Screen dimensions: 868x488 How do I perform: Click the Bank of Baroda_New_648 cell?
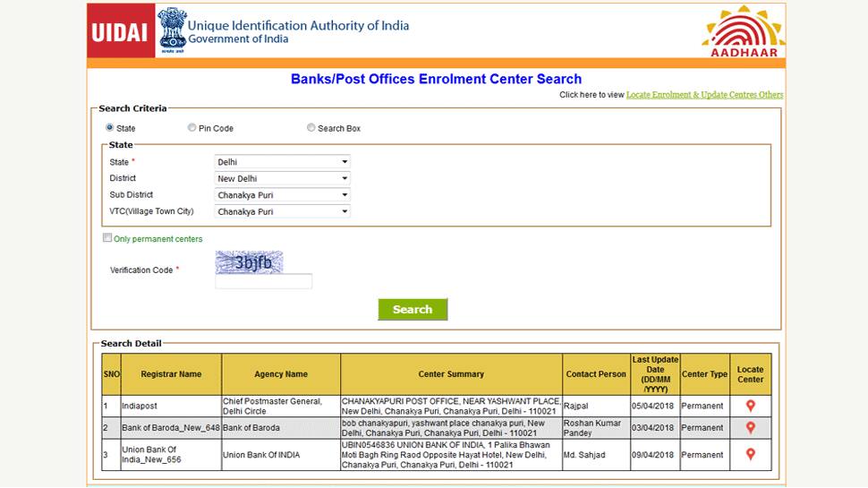point(171,428)
